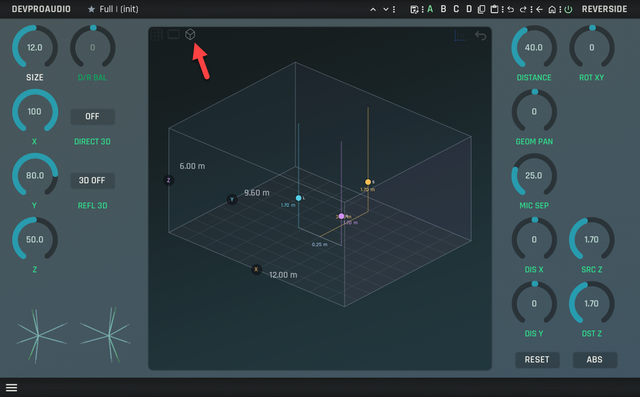Click the 6.00 m room height label

(192, 166)
